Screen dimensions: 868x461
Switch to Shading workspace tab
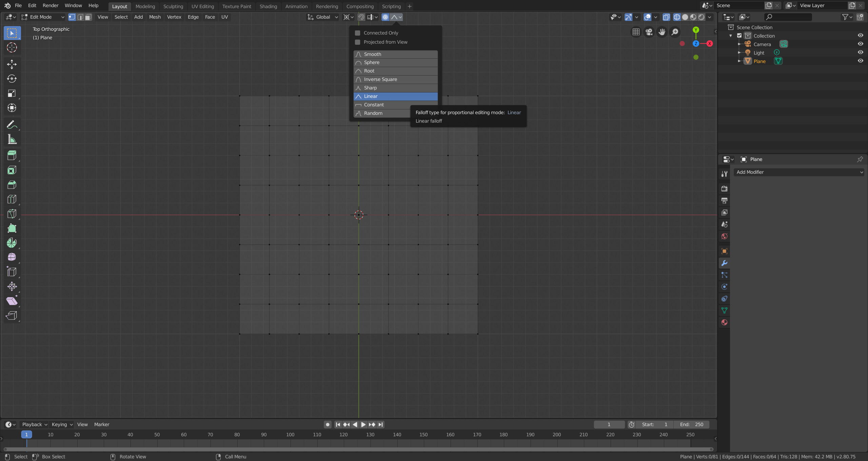[268, 6]
